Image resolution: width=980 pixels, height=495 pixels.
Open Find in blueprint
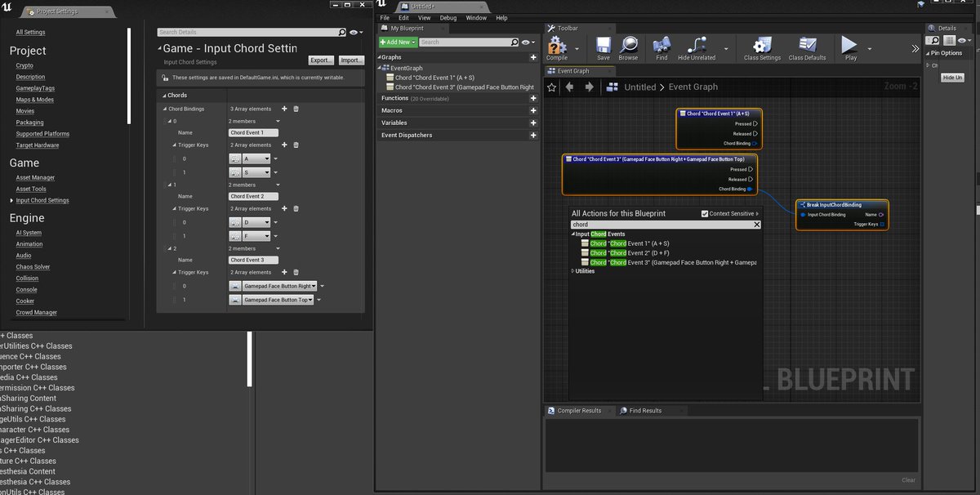(x=661, y=47)
